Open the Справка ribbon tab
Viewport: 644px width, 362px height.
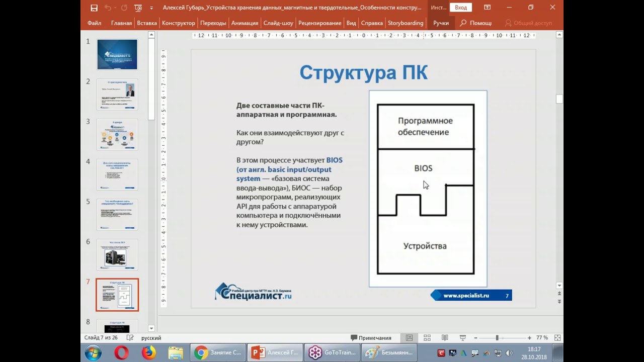[x=372, y=23]
